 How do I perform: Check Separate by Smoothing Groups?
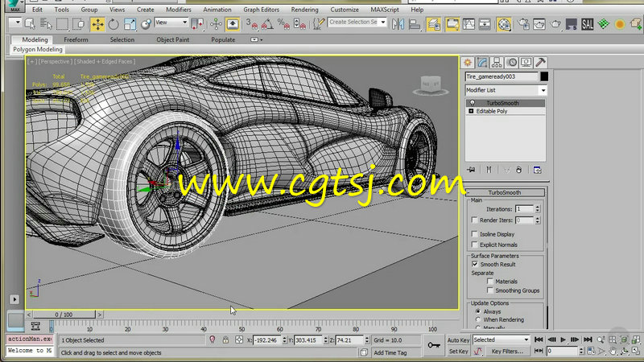[x=490, y=290]
